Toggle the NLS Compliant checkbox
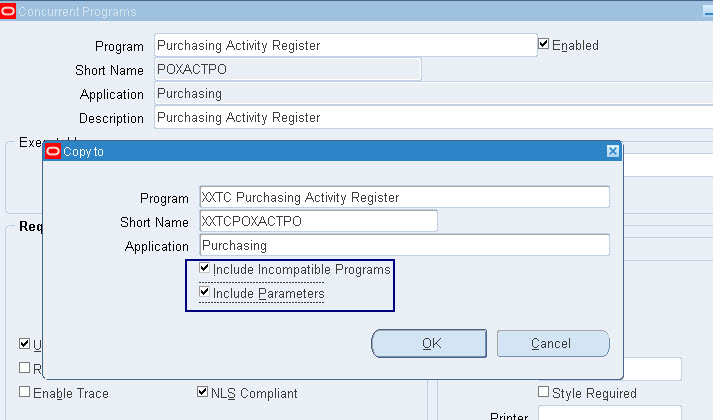Image resolution: width=713 pixels, height=420 pixels. [x=203, y=393]
